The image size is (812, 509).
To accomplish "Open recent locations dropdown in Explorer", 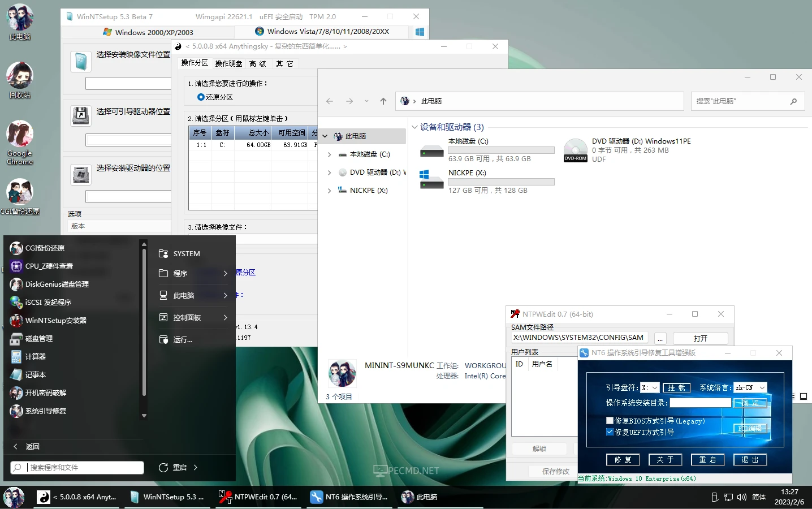I will 366,101.
